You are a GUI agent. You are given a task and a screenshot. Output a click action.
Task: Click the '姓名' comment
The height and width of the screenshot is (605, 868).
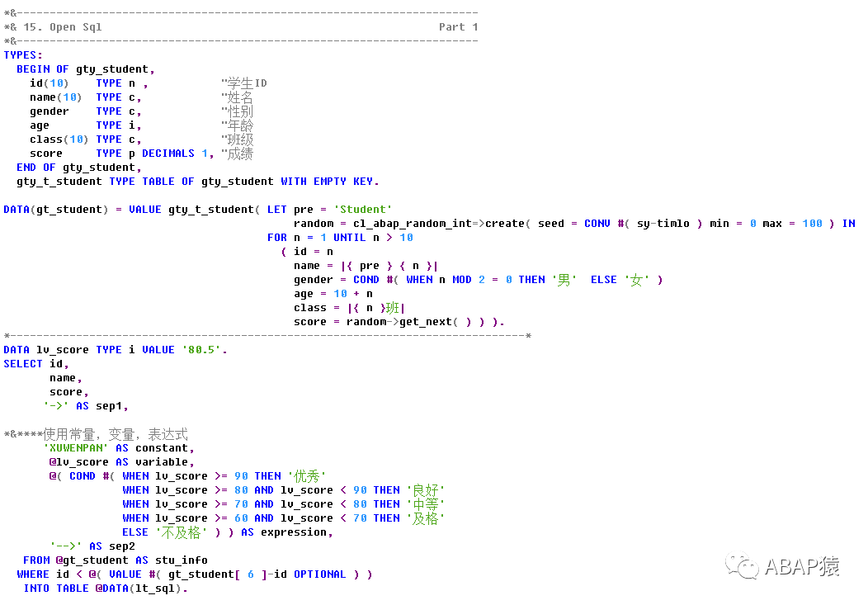pyautogui.click(x=240, y=97)
